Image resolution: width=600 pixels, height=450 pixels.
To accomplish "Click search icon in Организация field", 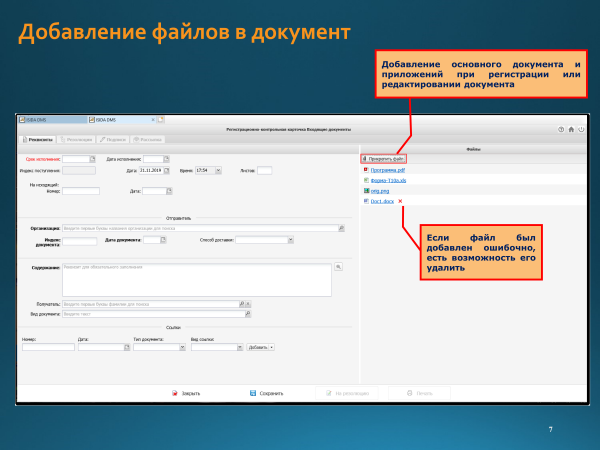I will 342,228.
